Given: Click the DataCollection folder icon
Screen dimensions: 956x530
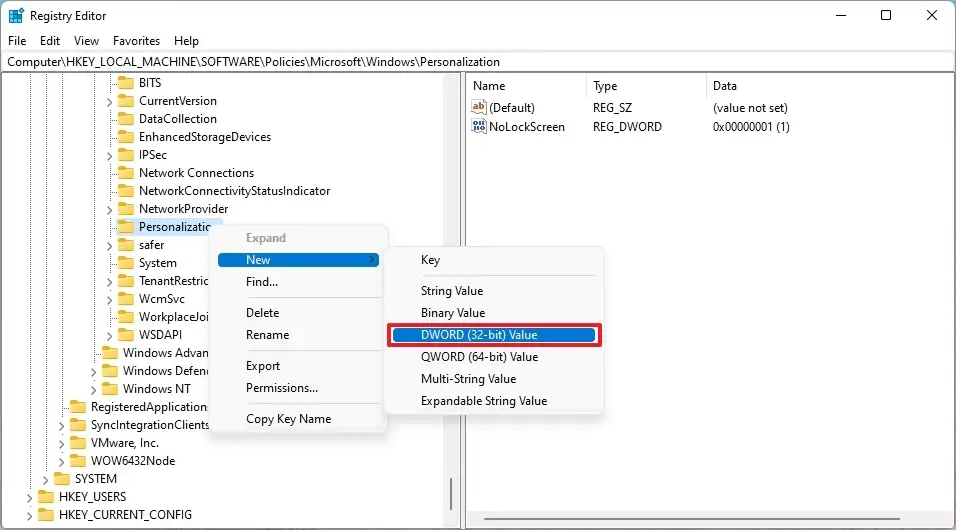Looking at the screenshot, I should click(x=126, y=118).
